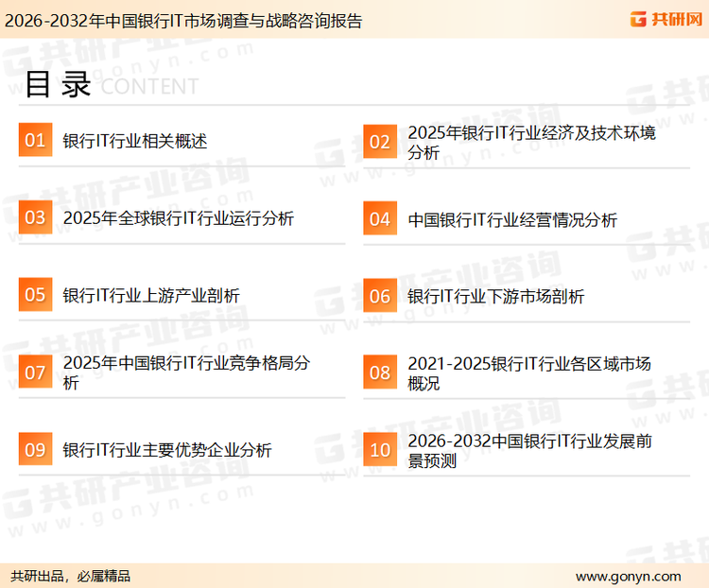
Task: Open chapter 银行IT行业相关概述
Action: (x=135, y=141)
